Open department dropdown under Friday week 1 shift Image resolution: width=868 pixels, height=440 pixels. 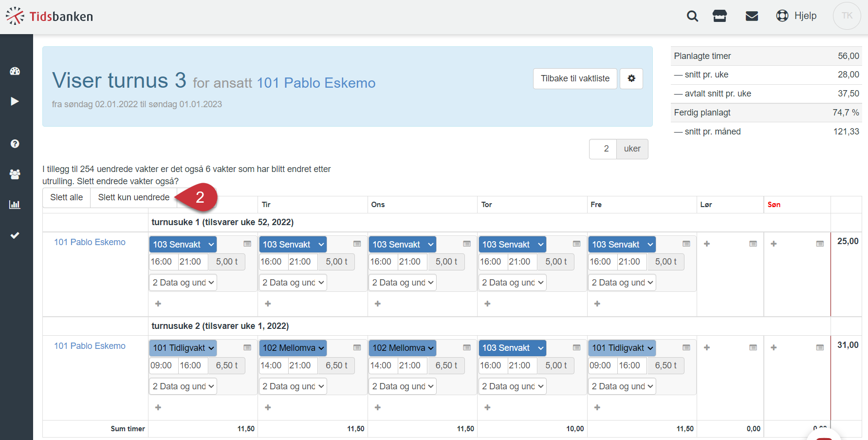tap(622, 283)
